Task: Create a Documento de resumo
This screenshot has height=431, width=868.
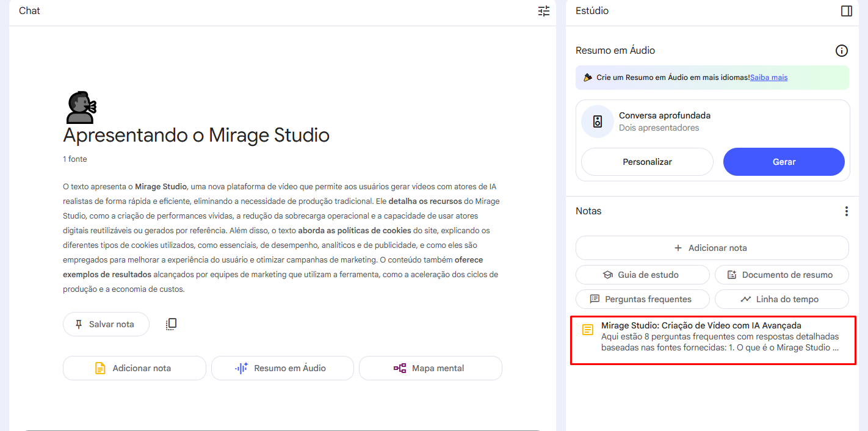Action: tap(782, 275)
